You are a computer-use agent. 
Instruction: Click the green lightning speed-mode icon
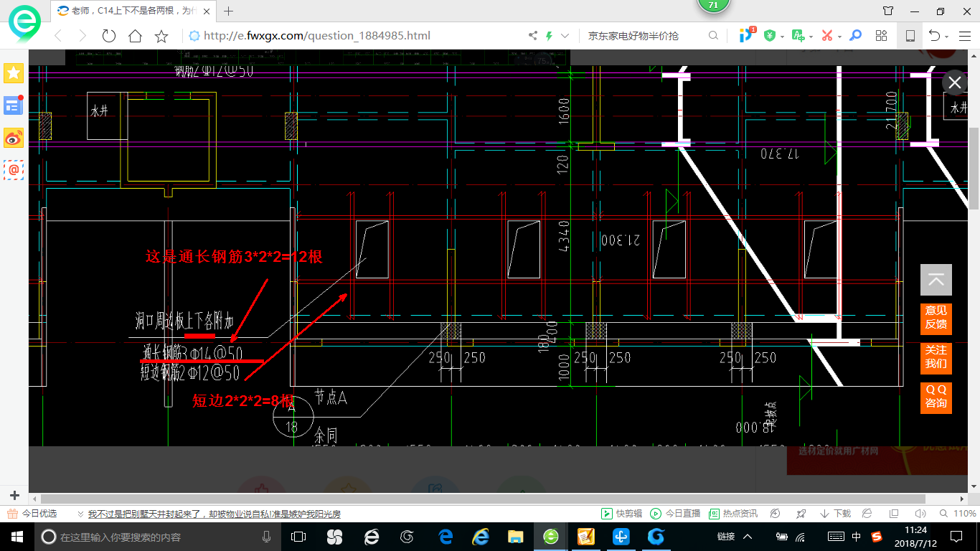click(549, 36)
